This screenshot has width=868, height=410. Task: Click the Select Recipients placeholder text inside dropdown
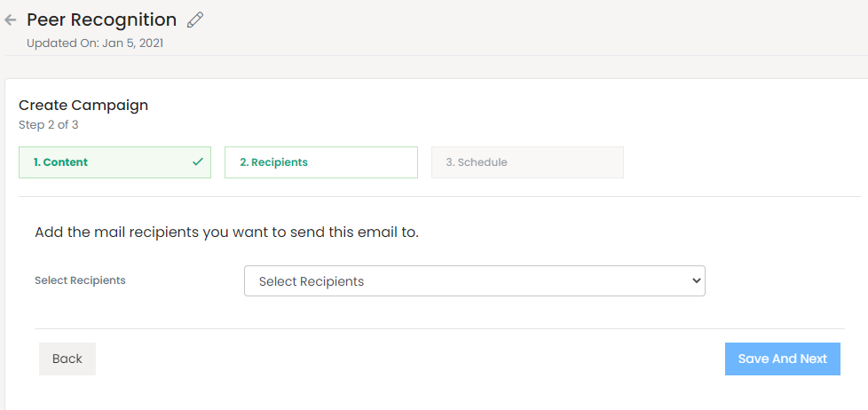click(x=312, y=281)
